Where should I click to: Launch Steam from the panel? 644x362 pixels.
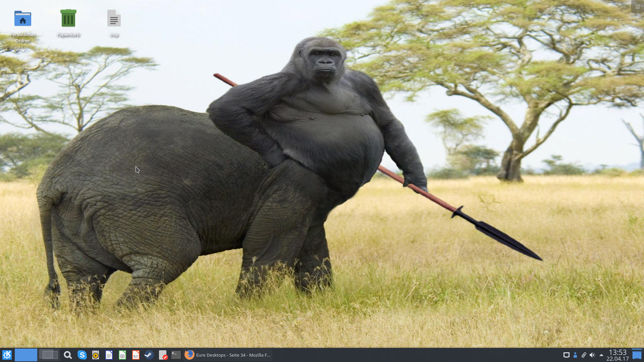[149, 355]
